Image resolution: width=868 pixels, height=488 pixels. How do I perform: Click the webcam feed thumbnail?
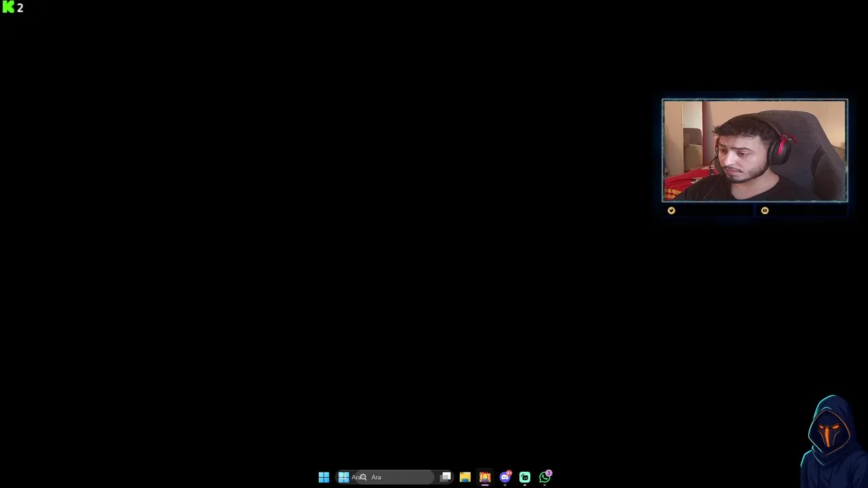tap(755, 150)
